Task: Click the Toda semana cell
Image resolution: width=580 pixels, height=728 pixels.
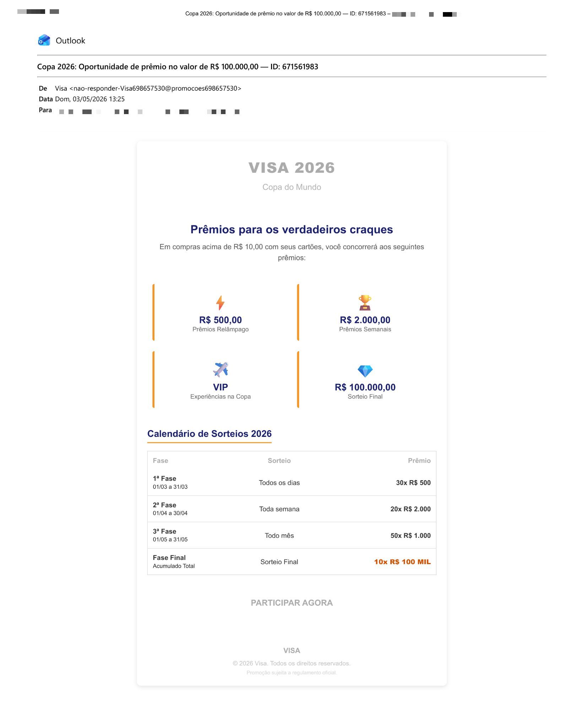Action: pyautogui.click(x=279, y=509)
